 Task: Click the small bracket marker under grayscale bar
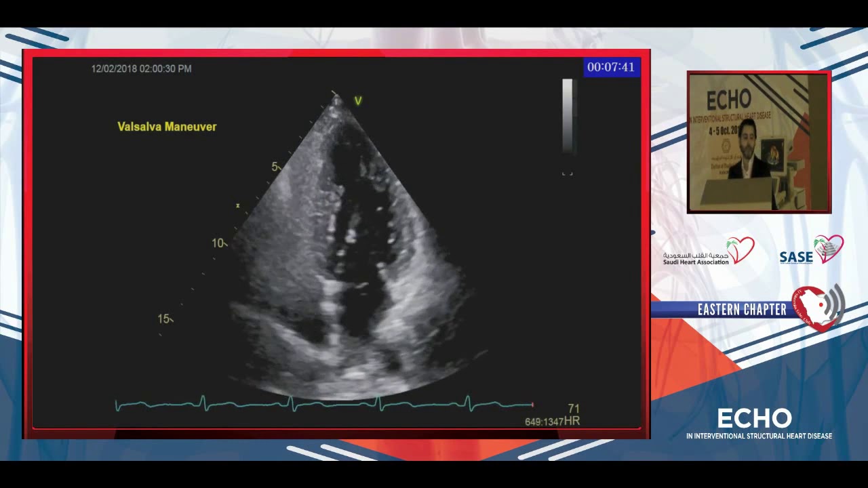[x=568, y=174]
